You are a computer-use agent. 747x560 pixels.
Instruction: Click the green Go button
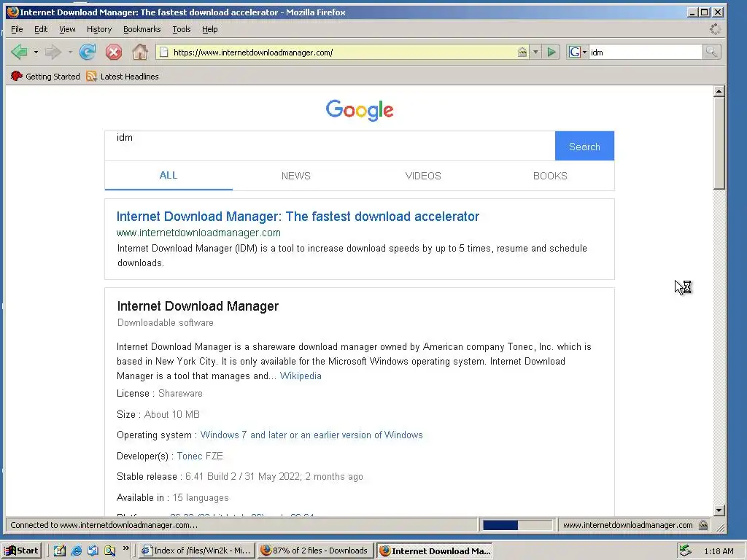click(551, 52)
